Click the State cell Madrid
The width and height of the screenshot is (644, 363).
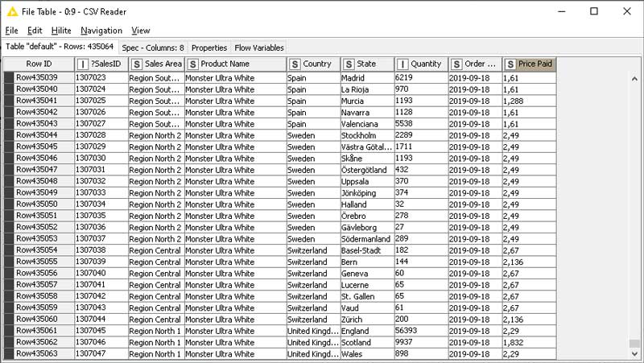tap(368, 77)
